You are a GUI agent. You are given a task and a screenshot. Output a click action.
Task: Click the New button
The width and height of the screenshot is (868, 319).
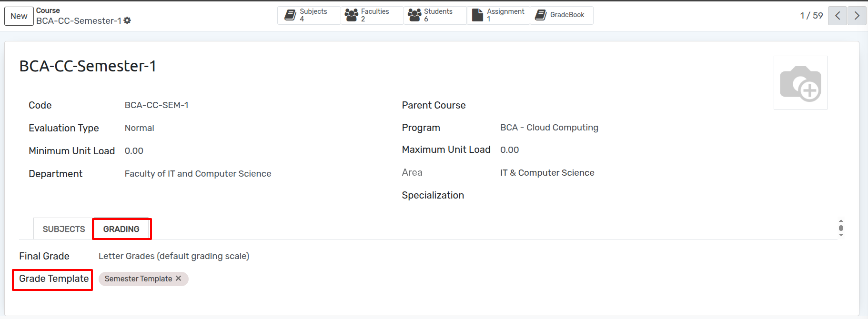pyautogui.click(x=19, y=16)
